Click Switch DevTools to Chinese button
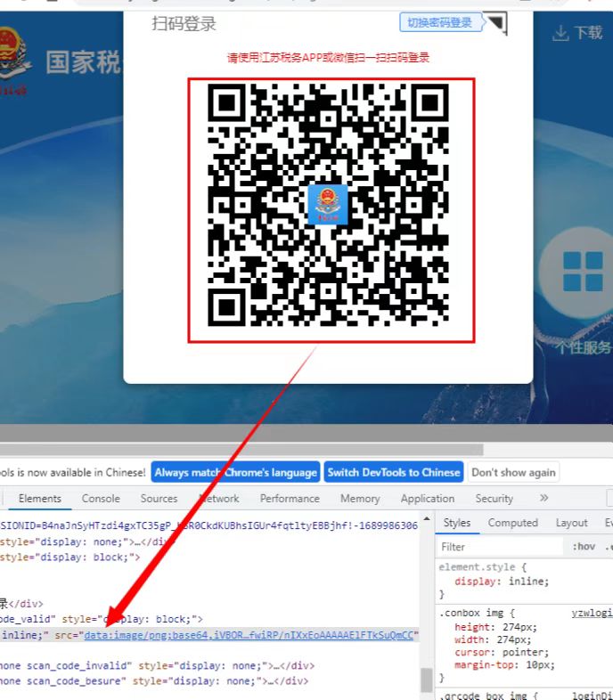Viewport: 613px width, 700px height. point(394,472)
